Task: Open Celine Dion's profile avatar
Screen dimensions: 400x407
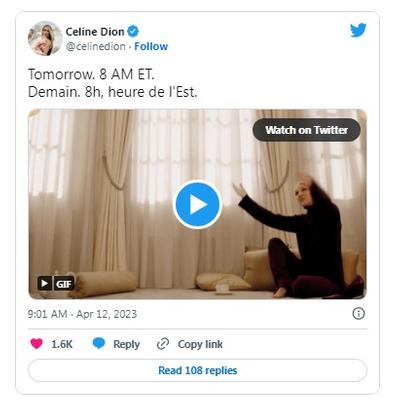Action: pos(45,38)
